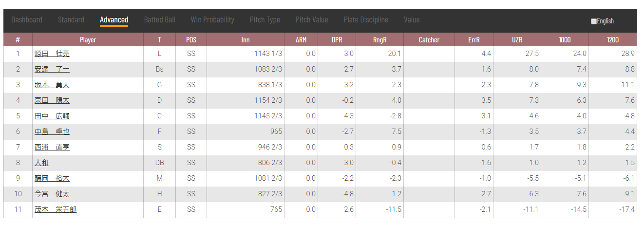
Task: Select the Batted Ball tab
Action: coord(159,20)
